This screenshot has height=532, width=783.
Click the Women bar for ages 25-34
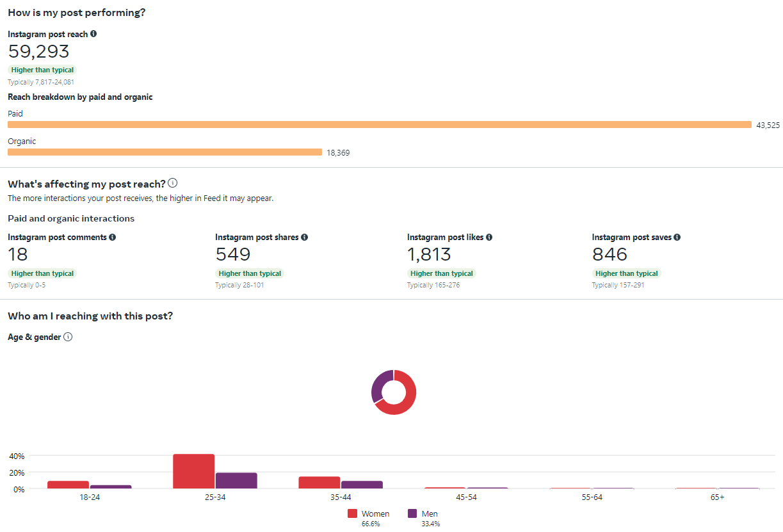(193, 471)
